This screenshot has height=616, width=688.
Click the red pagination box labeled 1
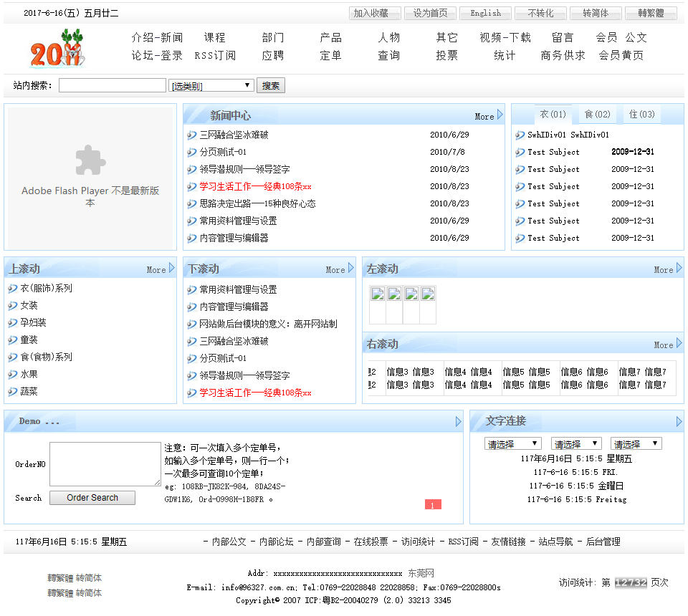coord(433,505)
